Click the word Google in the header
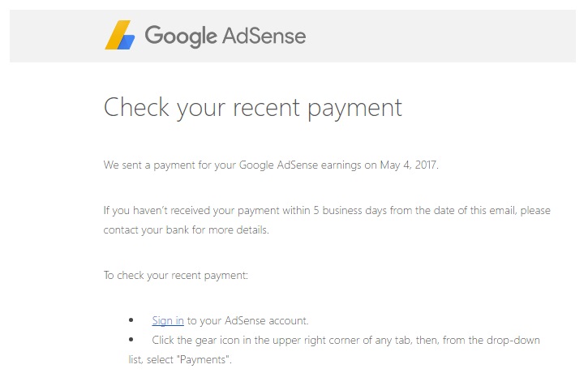Viewport: 588px width, 386px height. pos(180,36)
